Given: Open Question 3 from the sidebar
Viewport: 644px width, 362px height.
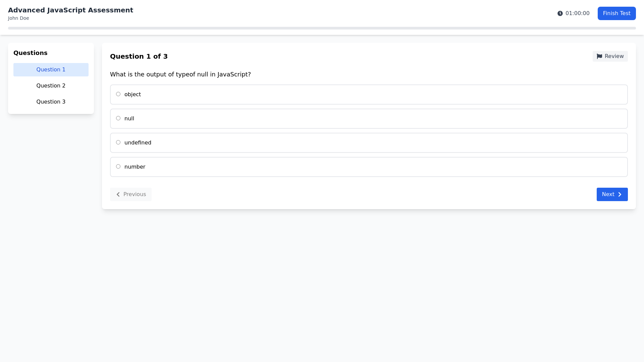Looking at the screenshot, I should coord(51,102).
